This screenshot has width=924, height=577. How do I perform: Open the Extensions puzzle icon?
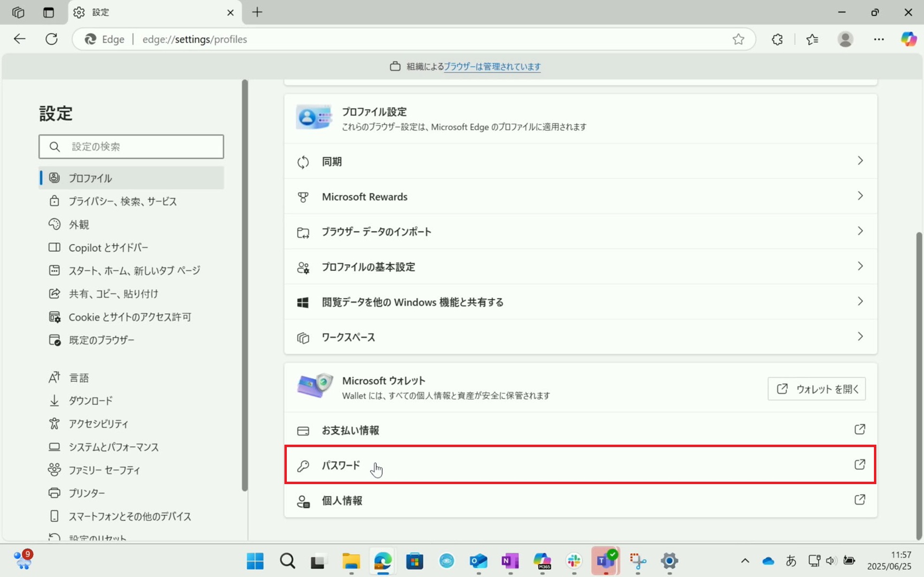coord(777,39)
